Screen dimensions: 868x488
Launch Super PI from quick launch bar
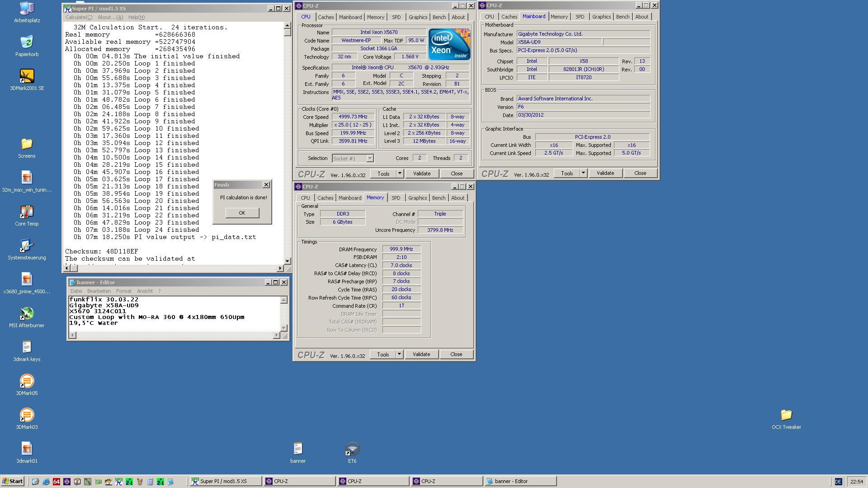[118, 482]
